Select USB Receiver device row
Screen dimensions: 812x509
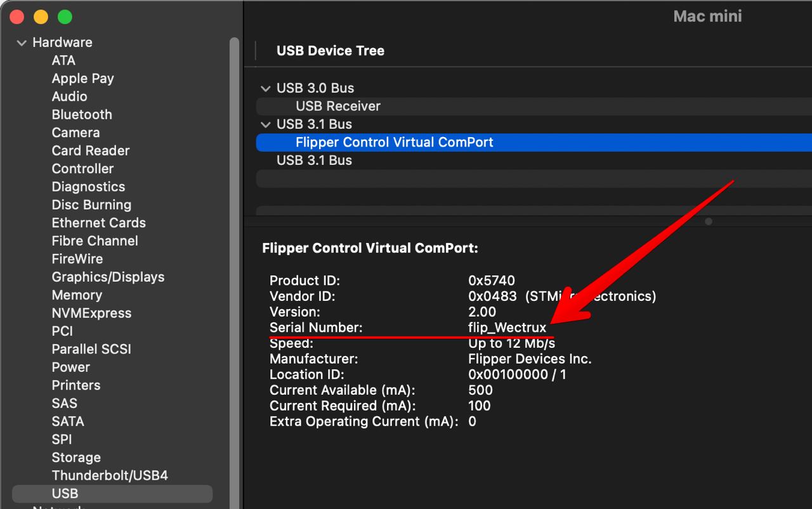pyautogui.click(x=534, y=106)
